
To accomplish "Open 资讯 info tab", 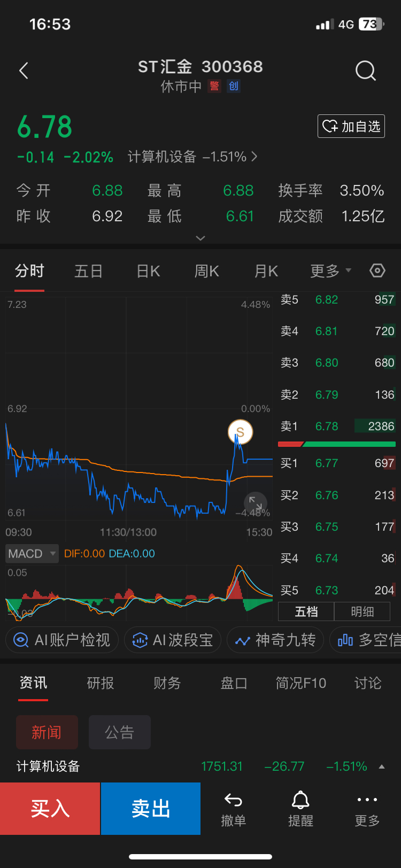I will (x=33, y=683).
